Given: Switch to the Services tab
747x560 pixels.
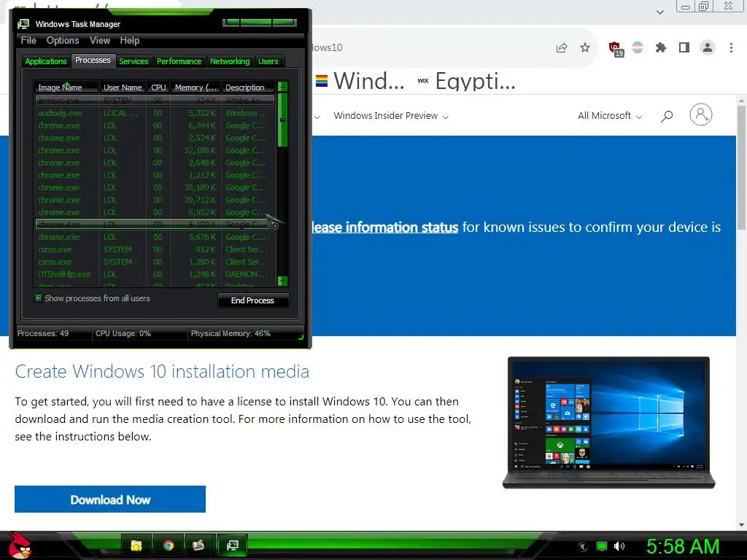Looking at the screenshot, I should pyautogui.click(x=133, y=61).
